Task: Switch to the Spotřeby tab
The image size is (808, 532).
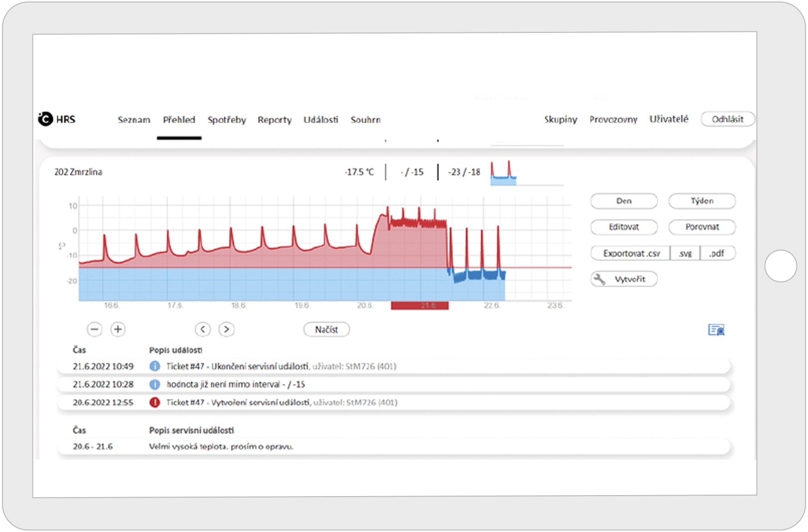Action: (x=227, y=120)
